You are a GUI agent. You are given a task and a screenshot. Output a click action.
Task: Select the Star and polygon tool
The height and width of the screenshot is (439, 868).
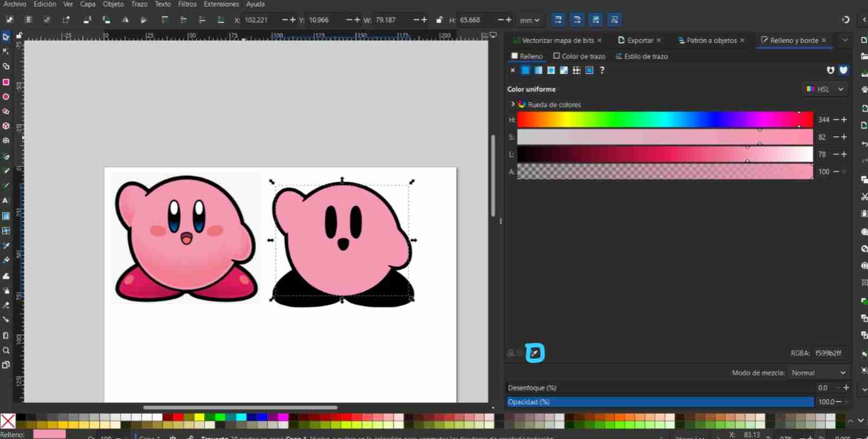click(x=6, y=111)
